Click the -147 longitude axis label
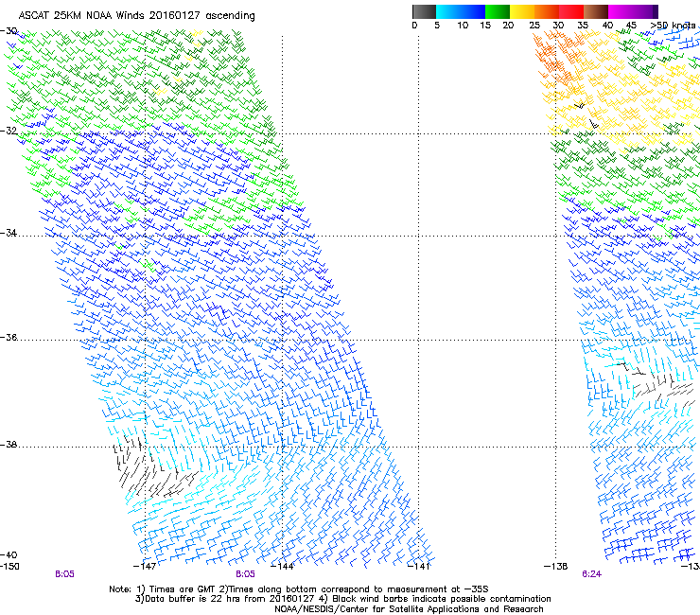This screenshot has height=615, width=700. click(x=145, y=567)
